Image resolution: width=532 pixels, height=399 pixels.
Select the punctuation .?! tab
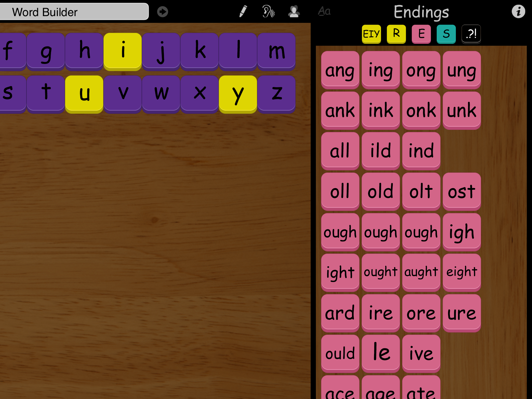click(x=471, y=34)
